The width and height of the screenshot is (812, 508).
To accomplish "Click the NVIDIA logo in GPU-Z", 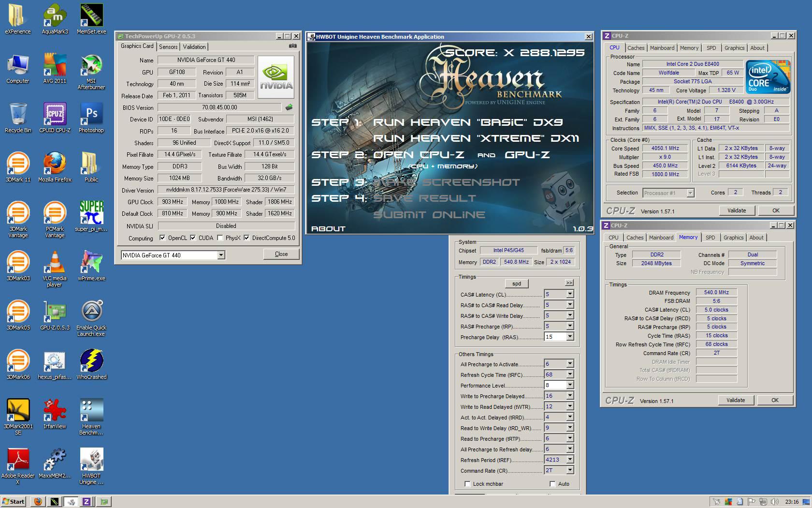I will point(276,77).
